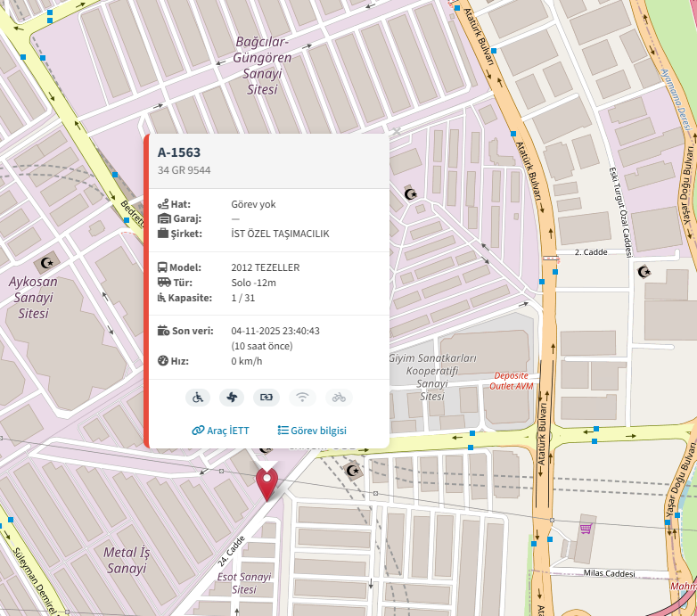Open the Araç İETT link
Image resolution: width=697 pixels, height=616 pixels.
point(220,431)
